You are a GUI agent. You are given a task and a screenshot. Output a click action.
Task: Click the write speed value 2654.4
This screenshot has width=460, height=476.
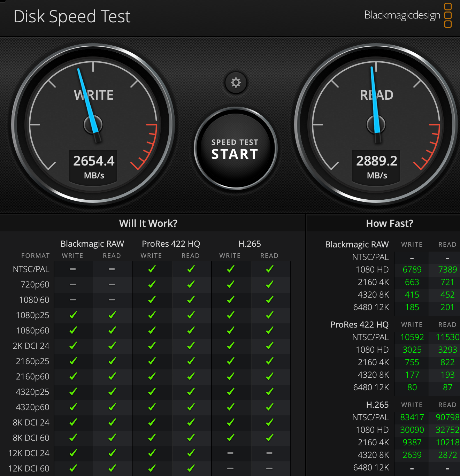pos(94,161)
